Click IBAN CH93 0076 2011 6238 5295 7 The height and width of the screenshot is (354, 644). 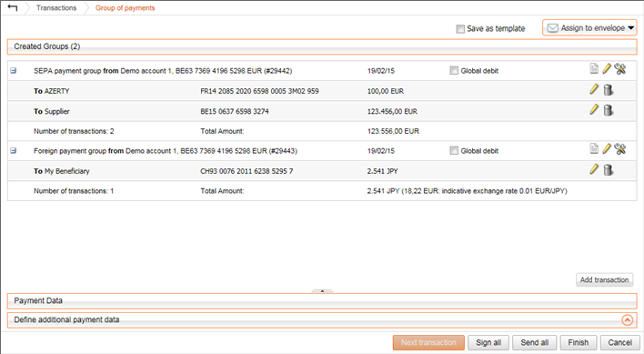pos(247,171)
